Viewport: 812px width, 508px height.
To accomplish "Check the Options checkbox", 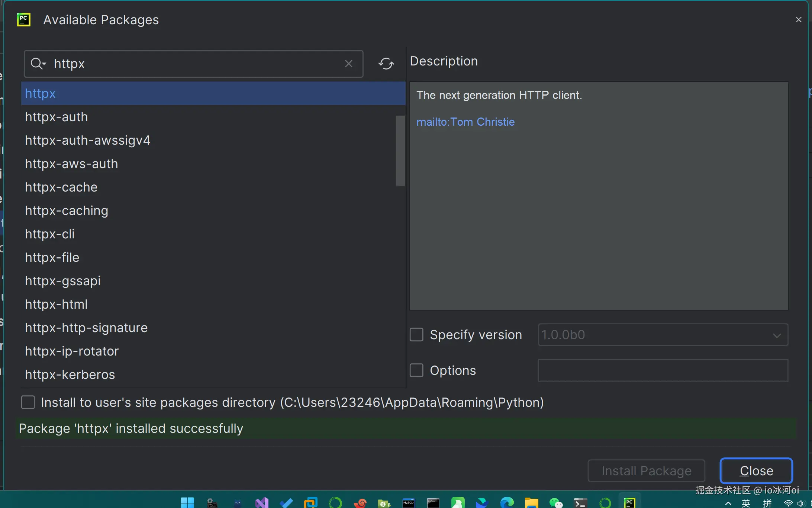I will 416,370.
